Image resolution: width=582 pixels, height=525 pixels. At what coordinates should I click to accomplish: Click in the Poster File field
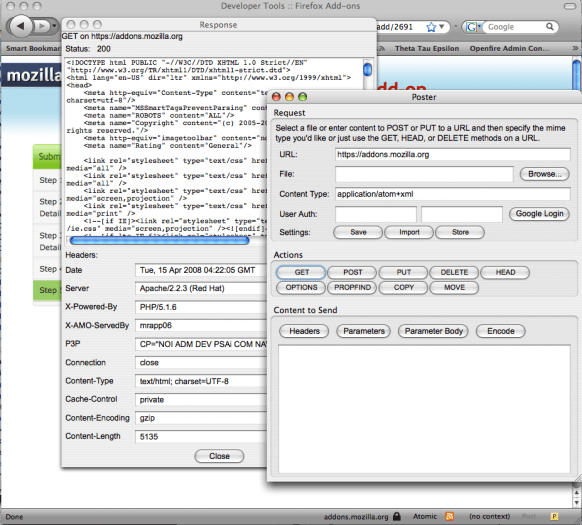(x=424, y=174)
